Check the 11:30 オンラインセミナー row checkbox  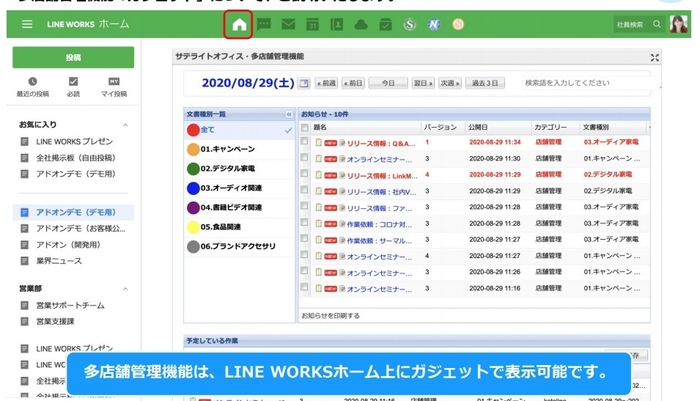(x=304, y=157)
